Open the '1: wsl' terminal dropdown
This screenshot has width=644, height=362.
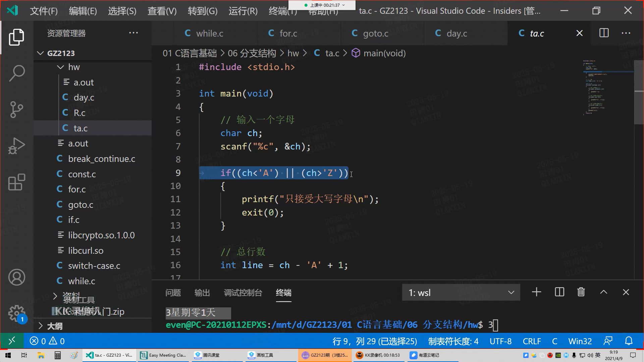pos(461,293)
